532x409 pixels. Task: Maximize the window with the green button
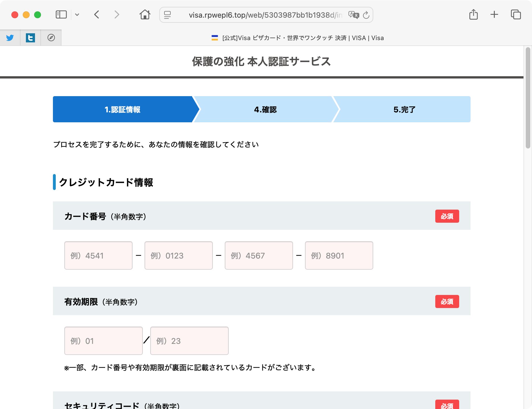pyautogui.click(x=38, y=15)
